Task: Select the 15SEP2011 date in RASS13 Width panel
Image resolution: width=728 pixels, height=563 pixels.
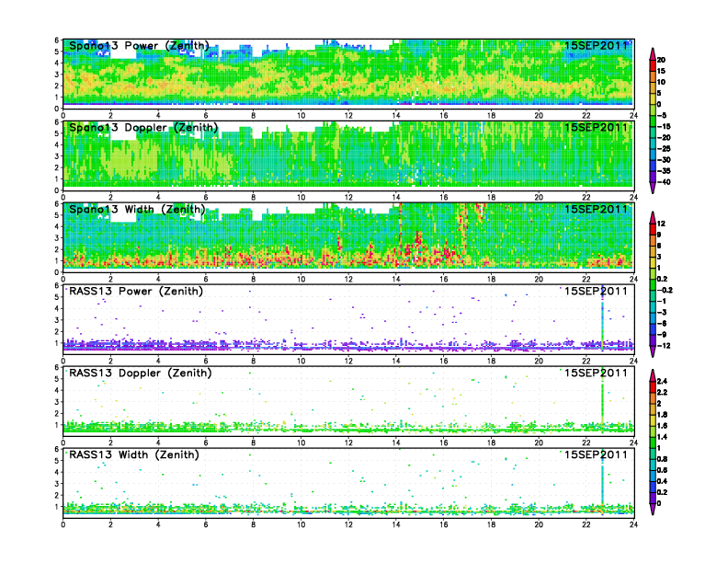Action: pyautogui.click(x=597, y=454)
